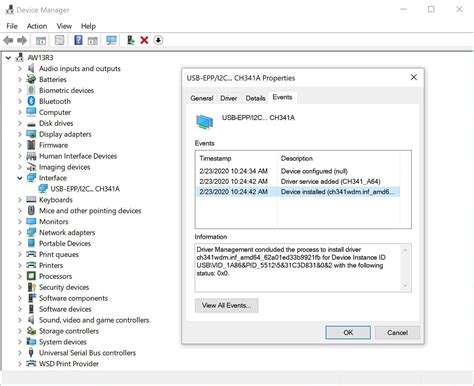Click the Back arrow toolbar icon
The image size is (474, 386).
pyautogui.click(x=8, y=41)
